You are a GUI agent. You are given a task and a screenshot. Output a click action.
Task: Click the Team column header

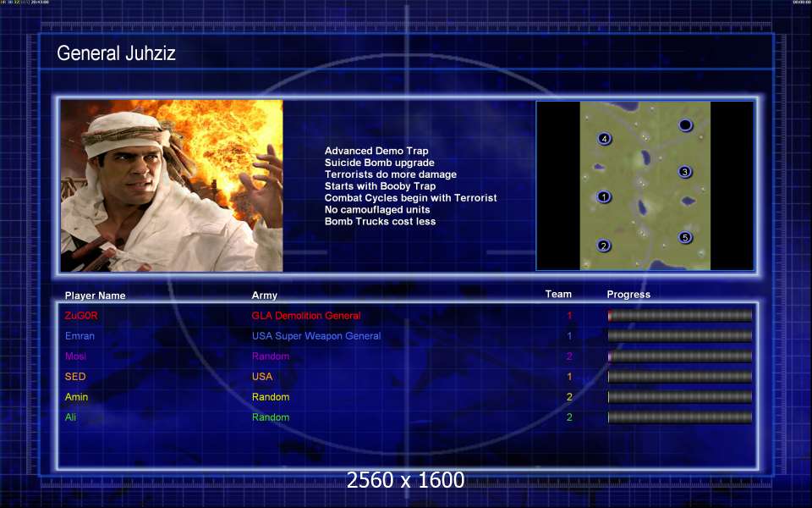pos(558,294)
